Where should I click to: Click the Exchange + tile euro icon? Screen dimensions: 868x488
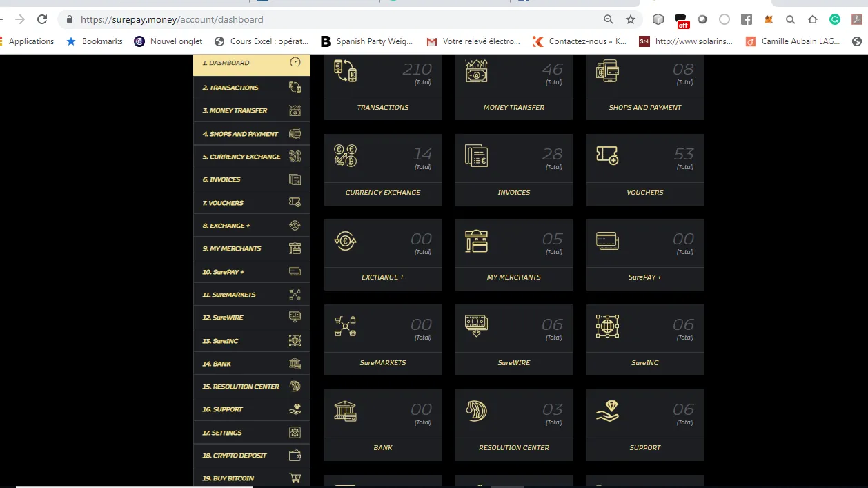click(346, 240)
